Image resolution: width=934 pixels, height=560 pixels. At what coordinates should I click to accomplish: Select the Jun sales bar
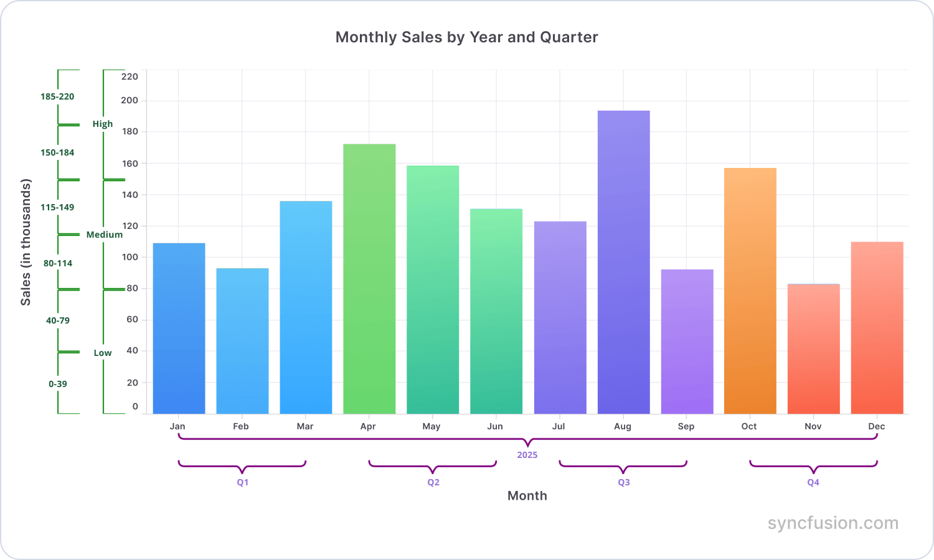point(496,311)
